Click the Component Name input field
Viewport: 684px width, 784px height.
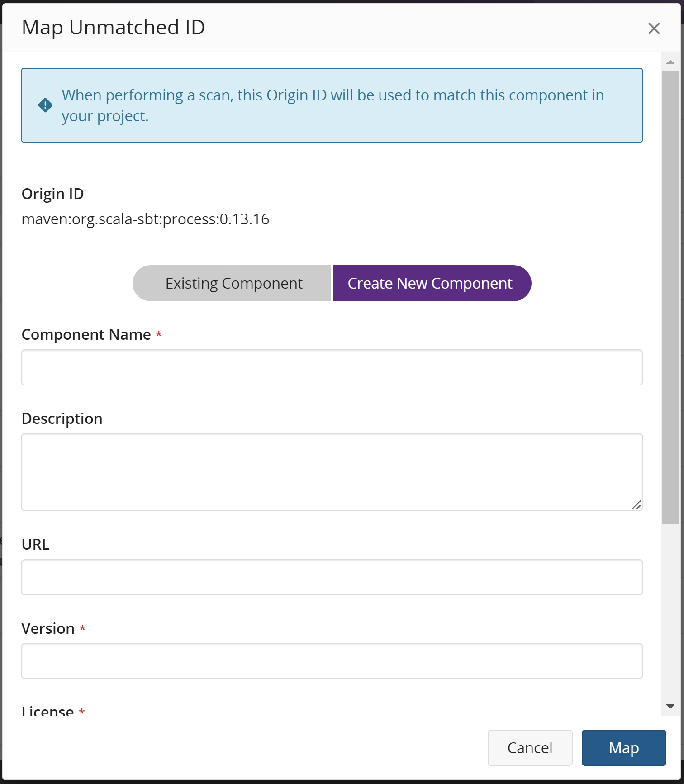(332, 367)
